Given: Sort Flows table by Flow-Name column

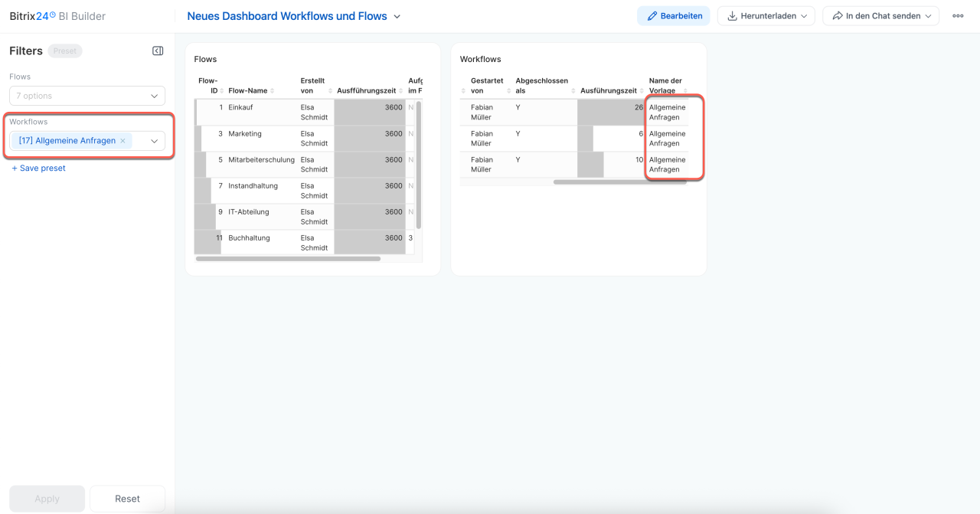Looking at the screenshot, I should click(247, 90).
